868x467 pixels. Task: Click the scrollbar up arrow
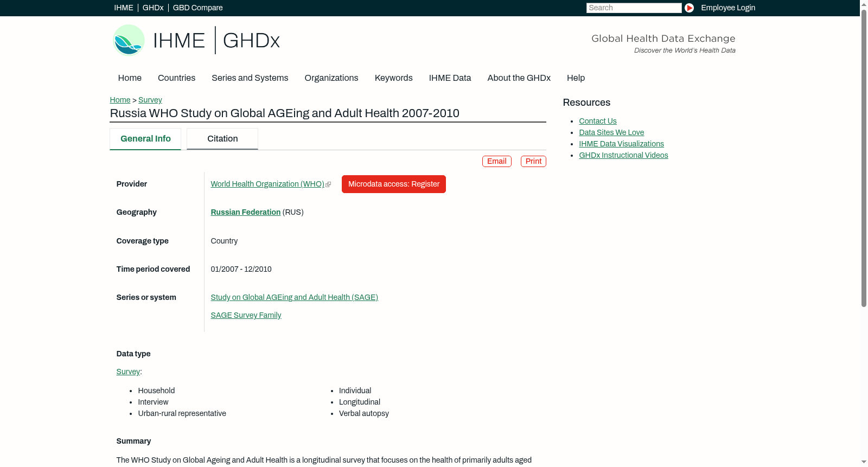coord(864,4)
